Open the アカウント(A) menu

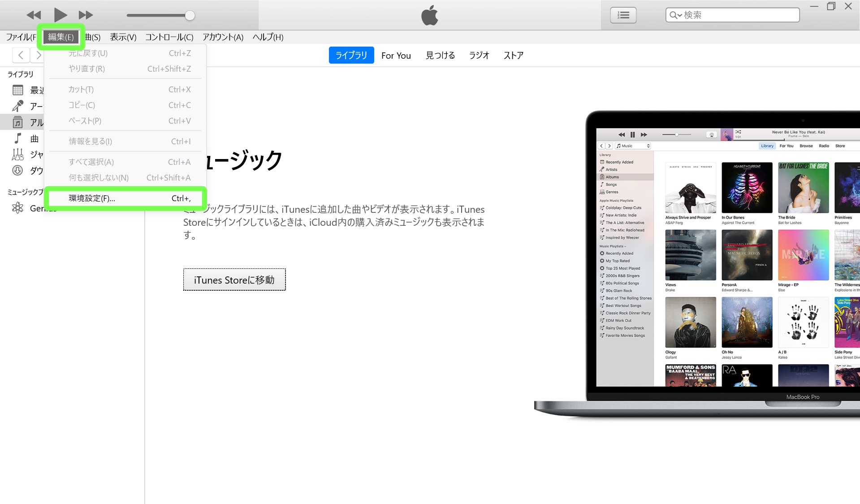[x=223, y=37]
